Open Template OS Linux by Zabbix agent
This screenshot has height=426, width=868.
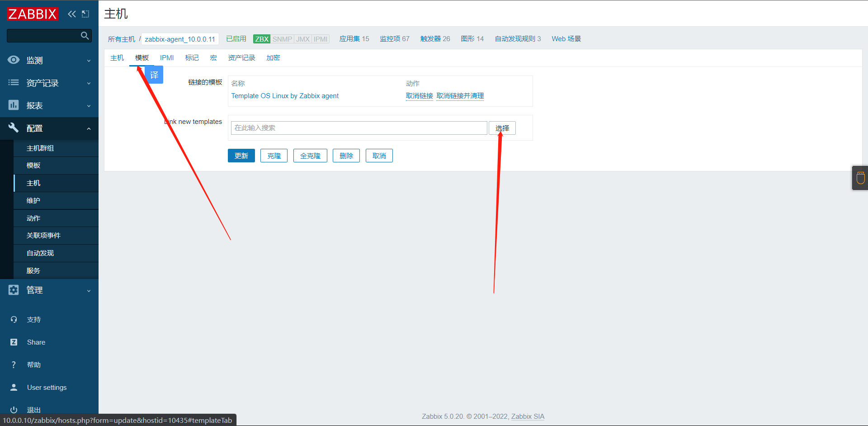click(285, 96)
